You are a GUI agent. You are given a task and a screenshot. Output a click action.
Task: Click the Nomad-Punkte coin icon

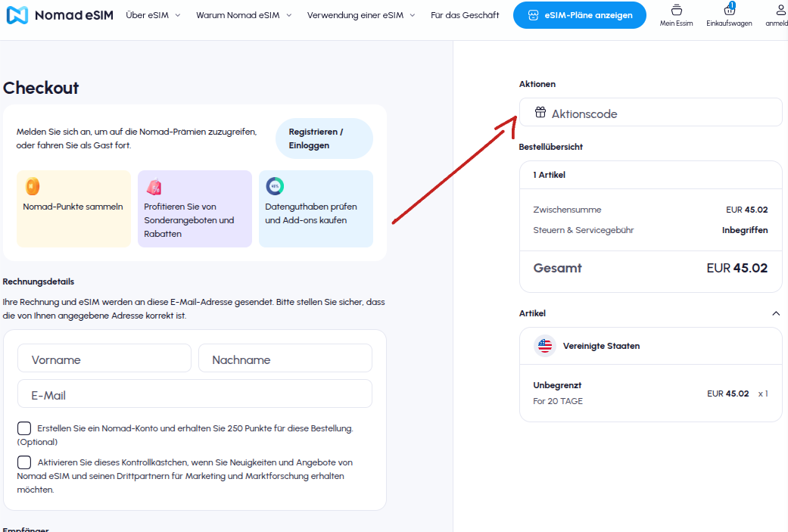32,186
